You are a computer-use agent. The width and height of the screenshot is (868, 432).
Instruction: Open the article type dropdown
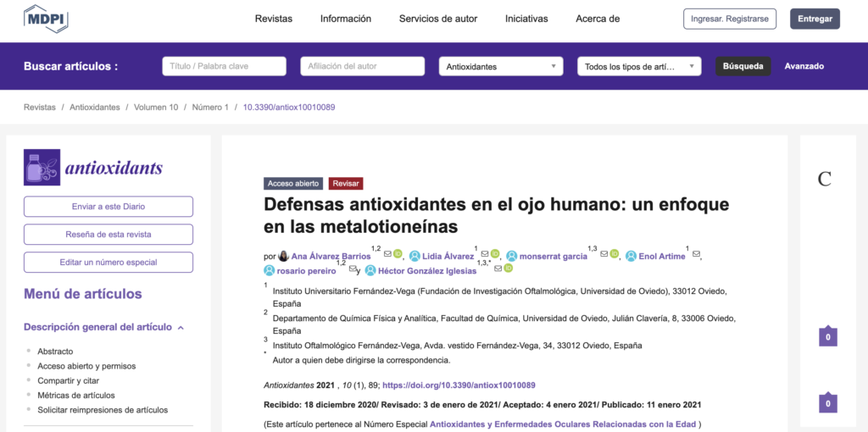tap(639, 66)
